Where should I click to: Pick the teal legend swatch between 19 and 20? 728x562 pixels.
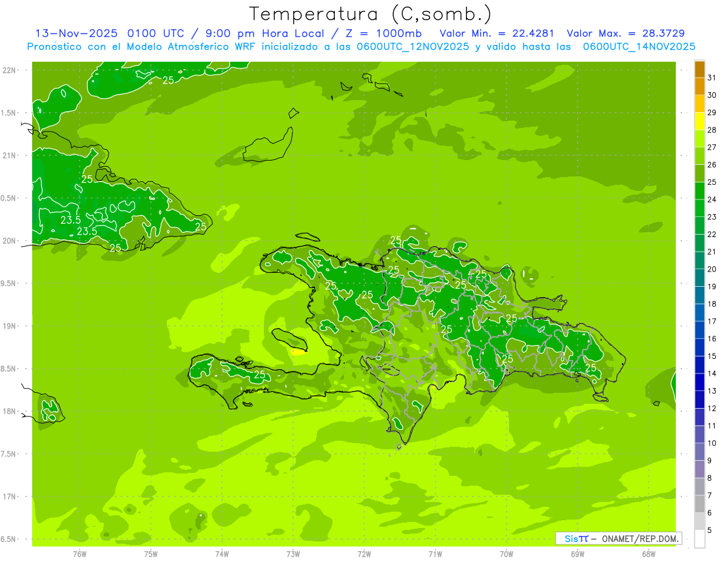tap(699, 278)
